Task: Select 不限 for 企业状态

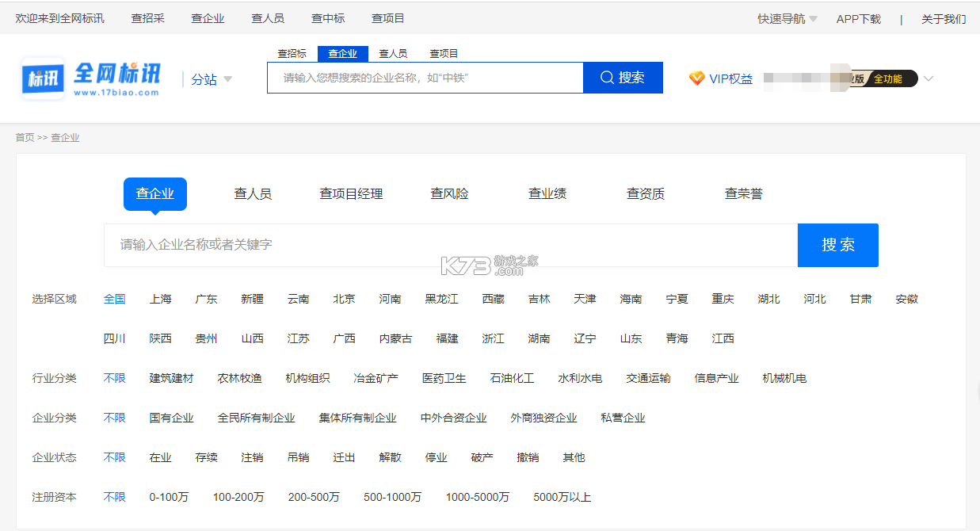Action: 115,457
